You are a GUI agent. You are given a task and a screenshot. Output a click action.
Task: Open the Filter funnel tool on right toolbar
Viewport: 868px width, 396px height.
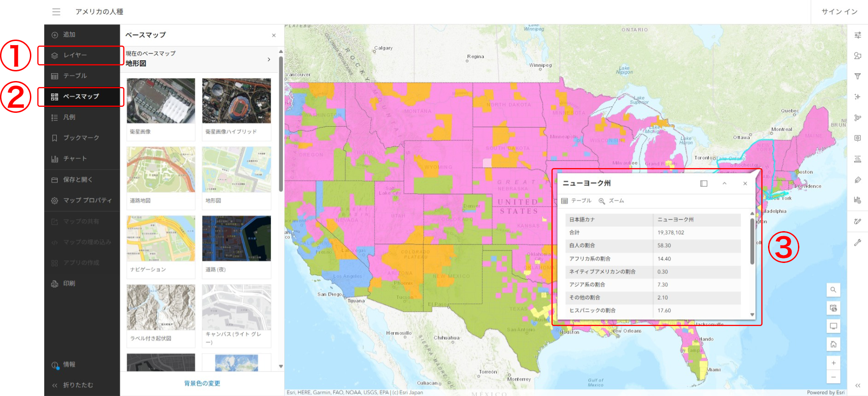(x=857, y=76)
